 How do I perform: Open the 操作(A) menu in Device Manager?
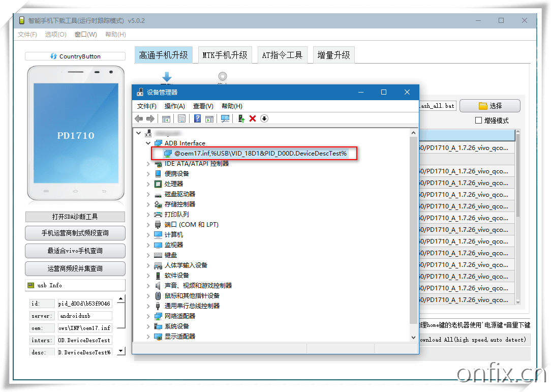(x=174, y=106)
